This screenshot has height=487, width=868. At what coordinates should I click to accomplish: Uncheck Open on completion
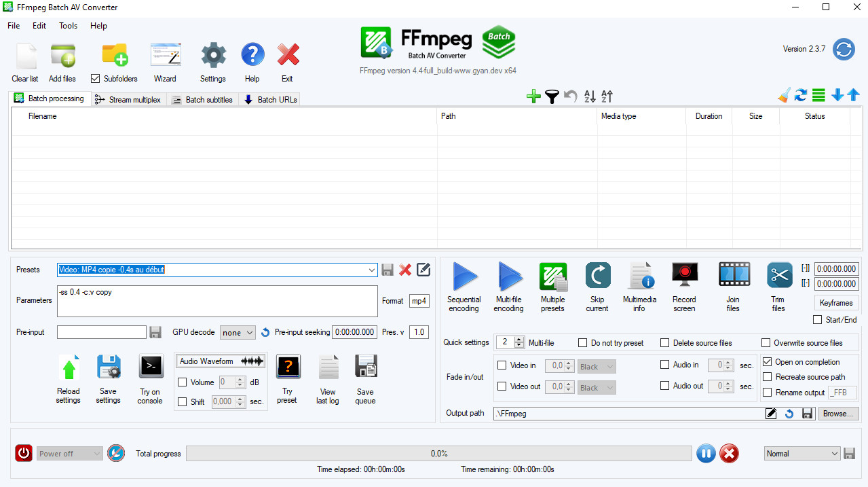point(768,362)
